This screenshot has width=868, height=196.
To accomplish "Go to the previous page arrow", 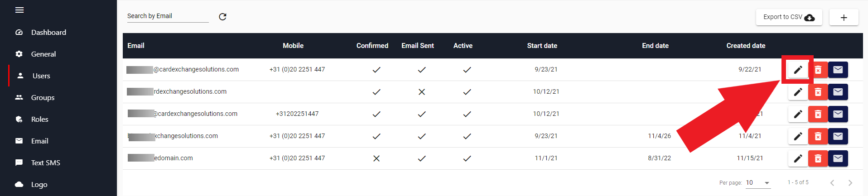I will point(832,183).
